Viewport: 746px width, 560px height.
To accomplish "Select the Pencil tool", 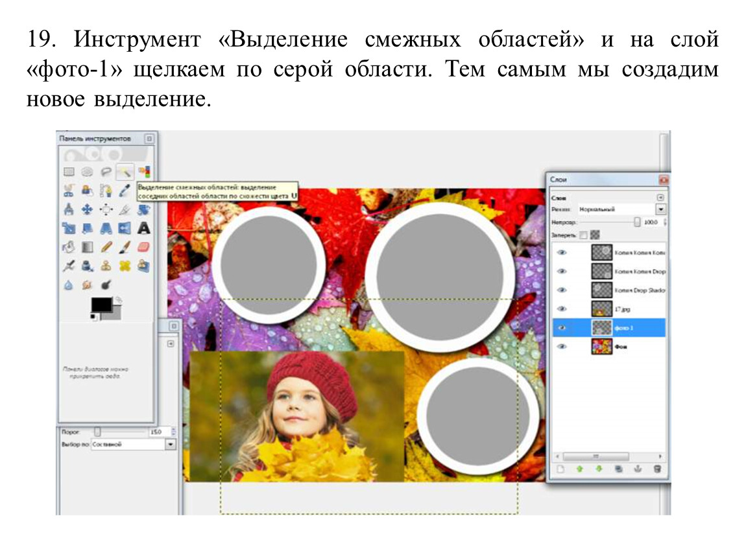I will click(x=106, y=247).
